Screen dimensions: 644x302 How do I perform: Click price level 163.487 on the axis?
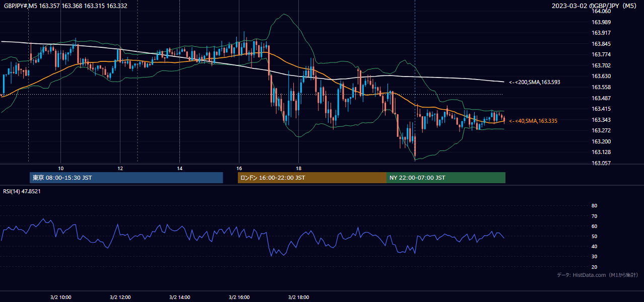click(601, 98)
